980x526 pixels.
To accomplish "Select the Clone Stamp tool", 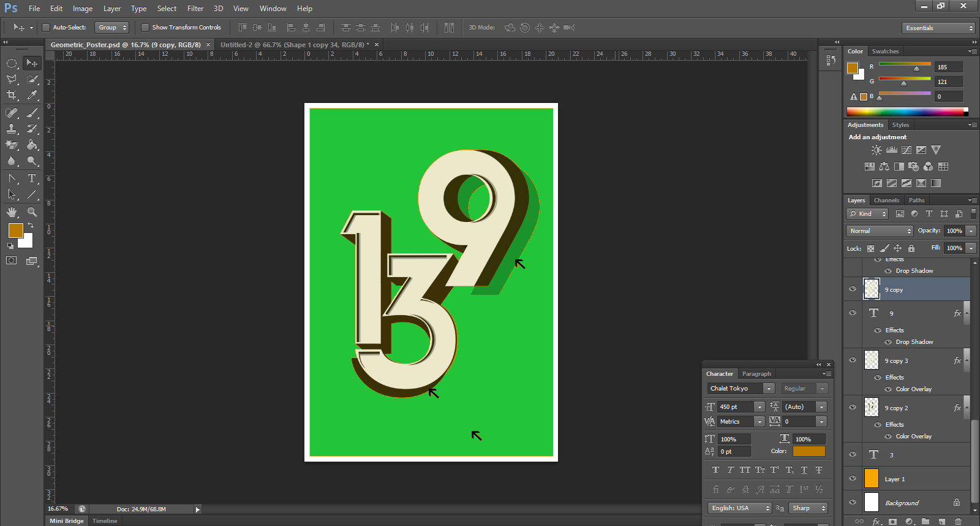I will coord(12,129).
